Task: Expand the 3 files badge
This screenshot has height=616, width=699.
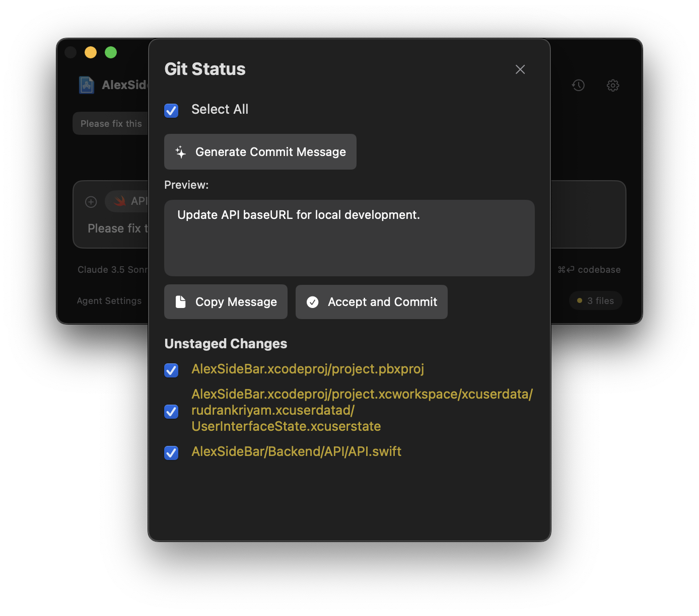Action: click(595, 300)
